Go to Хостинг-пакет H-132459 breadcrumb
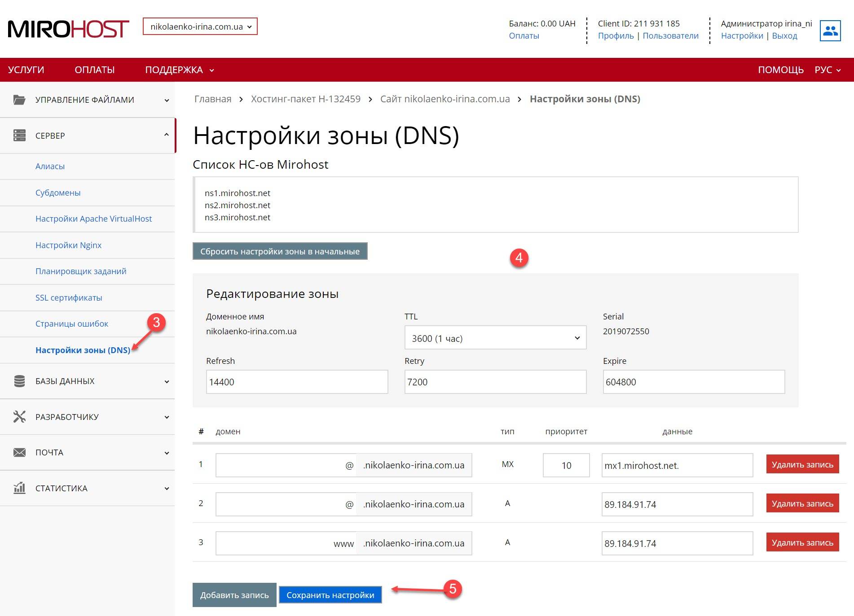The image size is (854, 616). 306,99
